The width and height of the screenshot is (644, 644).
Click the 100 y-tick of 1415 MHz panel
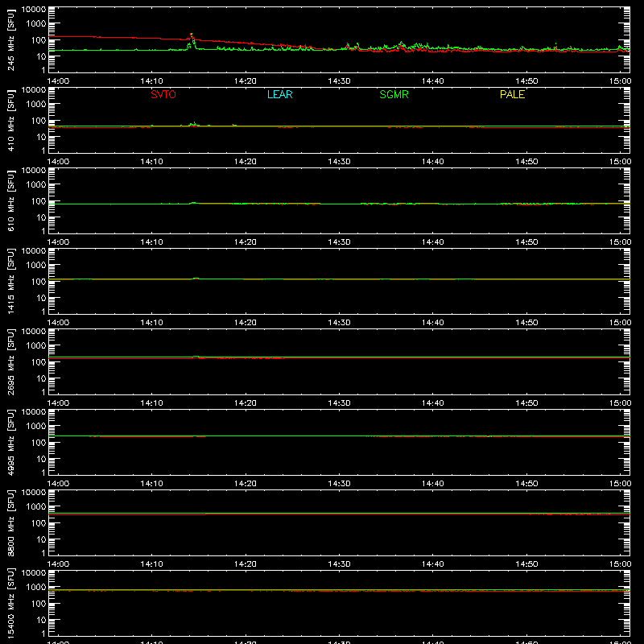(39, 282)
